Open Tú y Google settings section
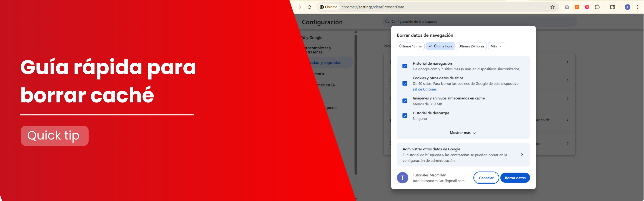Image resolution: width=644 pixels, height=201 pixels. 312,38
